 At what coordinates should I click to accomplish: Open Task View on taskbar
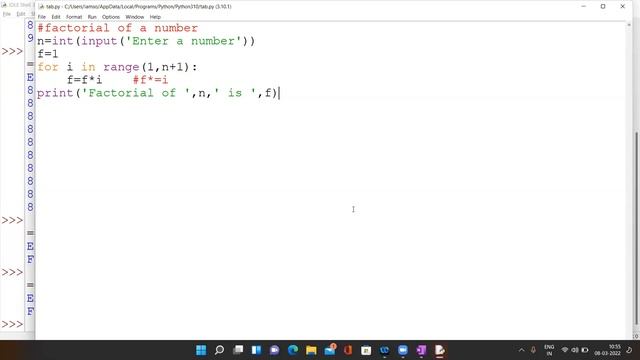238,350
